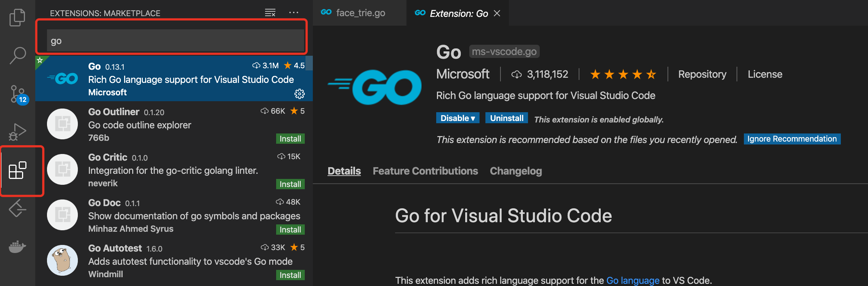Image resolution: width=868 pixels, height=286 pixels.
Task: Click Ignore Recommendation button
Action: [792, 139]
